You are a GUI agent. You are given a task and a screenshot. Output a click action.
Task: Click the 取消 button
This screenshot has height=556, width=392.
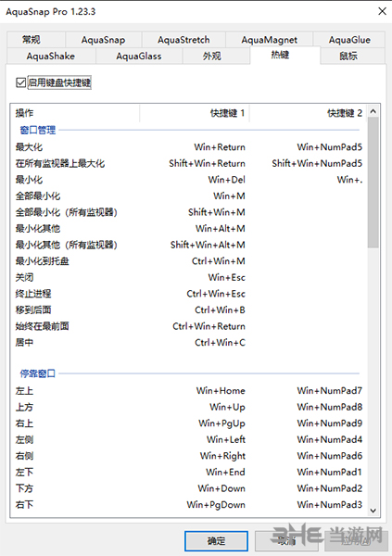pos(286,541)
